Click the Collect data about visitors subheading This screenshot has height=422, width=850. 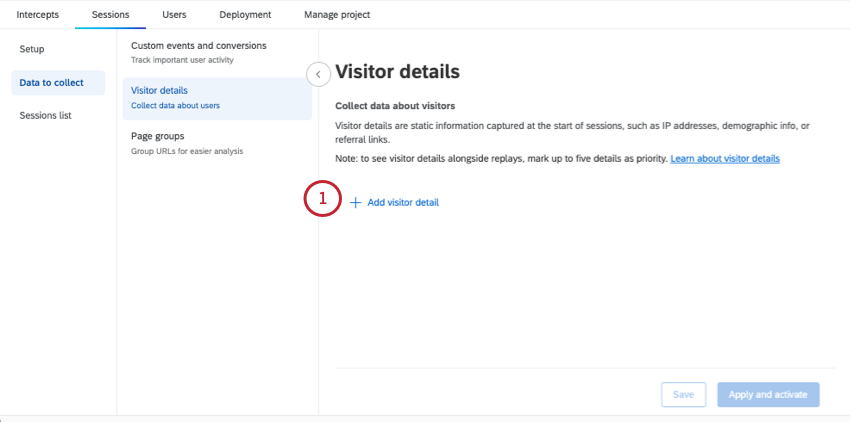[395, 106]
